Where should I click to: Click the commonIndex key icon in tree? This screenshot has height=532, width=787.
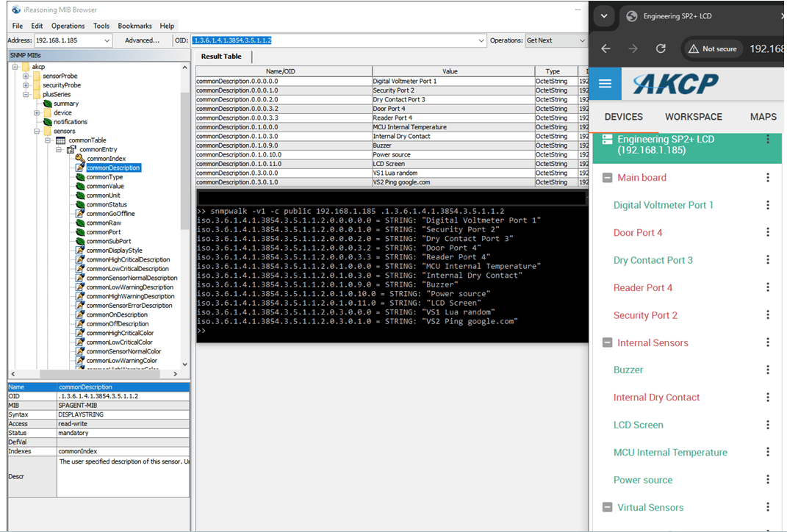79,159
